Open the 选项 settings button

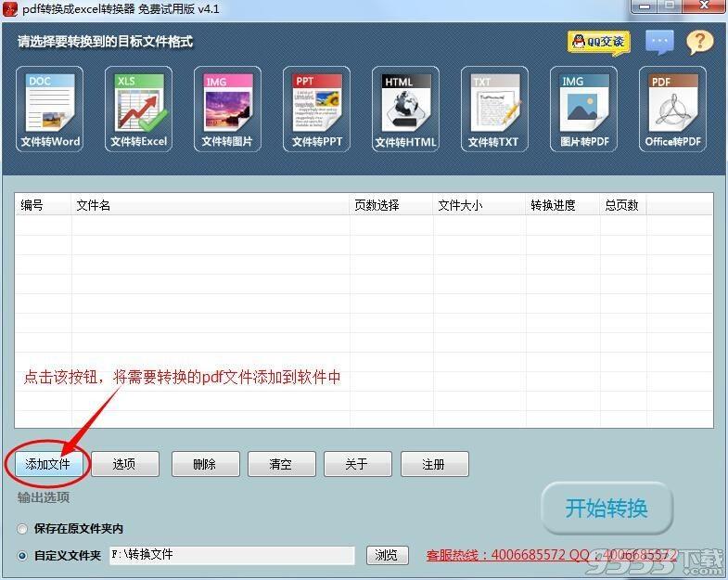(125, 464)
